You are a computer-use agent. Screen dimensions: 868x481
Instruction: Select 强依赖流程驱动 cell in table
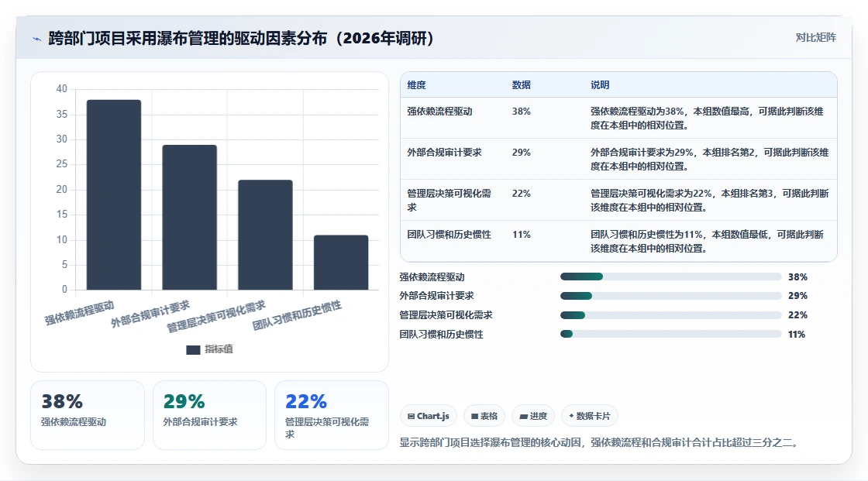(x=439, y=112)
